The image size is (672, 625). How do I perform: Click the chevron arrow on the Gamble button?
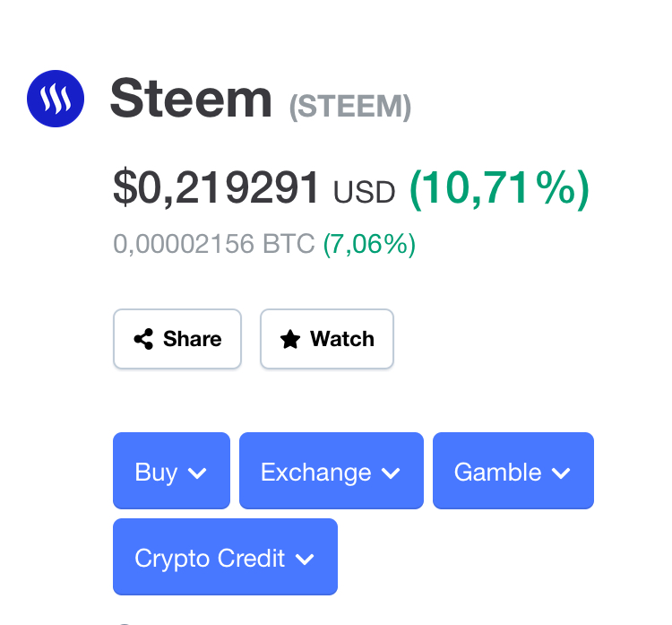click(561, 473)
